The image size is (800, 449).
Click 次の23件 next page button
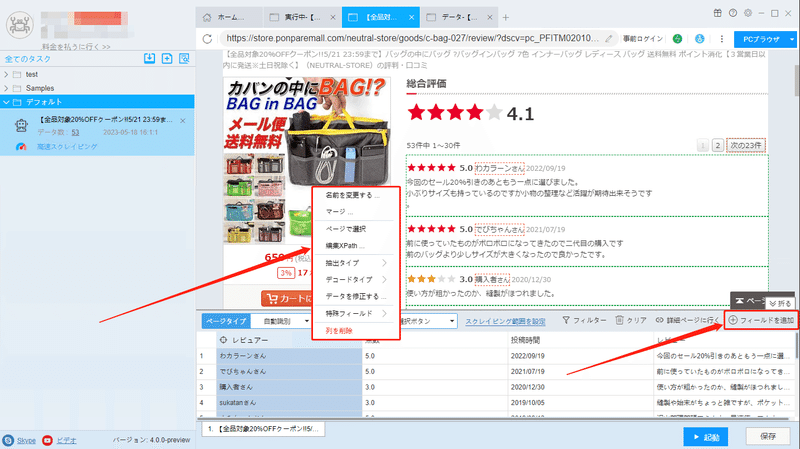pos(745,145)
